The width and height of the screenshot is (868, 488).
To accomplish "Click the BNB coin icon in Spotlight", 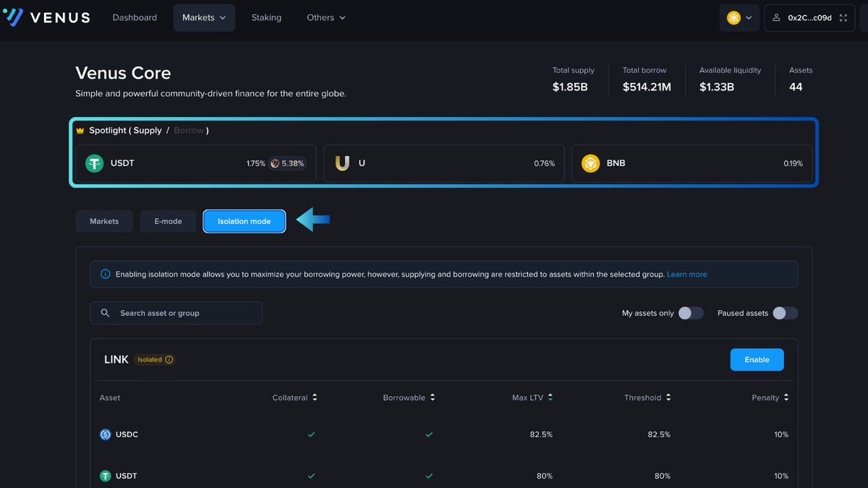I will [x=591, y=163].
